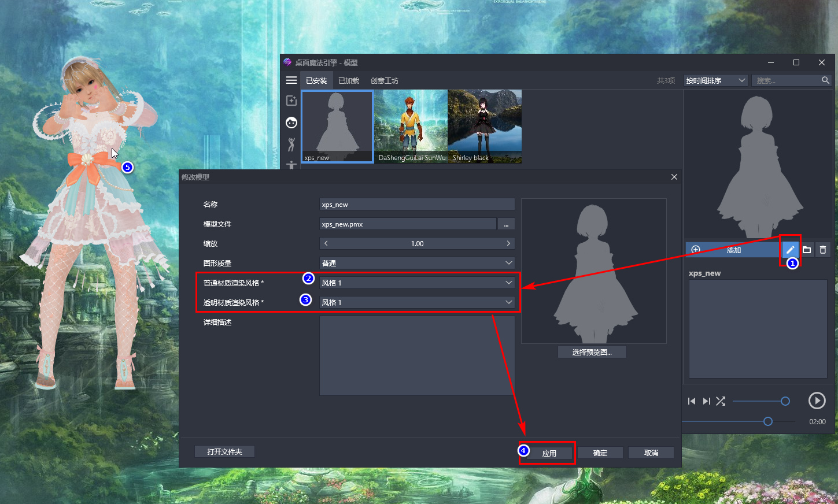Adjust the volume slider next to the play button
Viewport: 838px width, 504px height.
pyautogui.click(x=762, y=401)
